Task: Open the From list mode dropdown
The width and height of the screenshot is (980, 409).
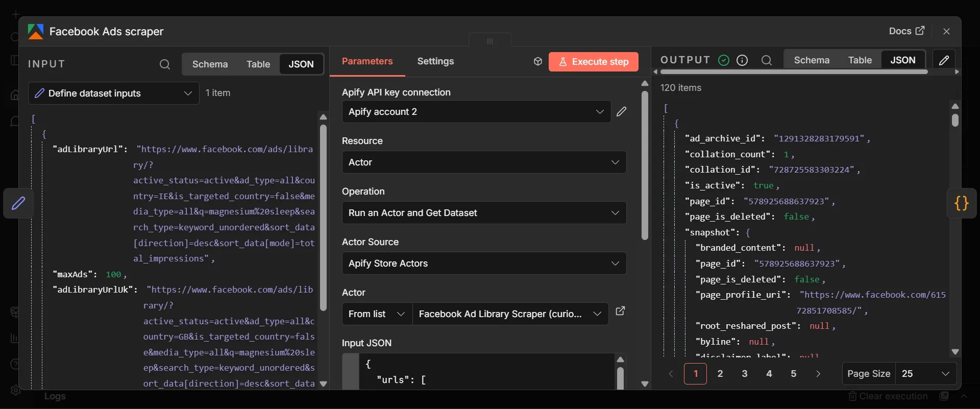Action: click(x=377, y=314)
